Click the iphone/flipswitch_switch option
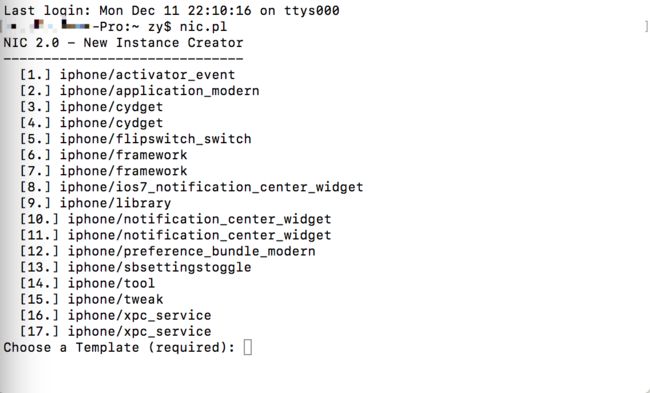Image resolution: width=650 pixels, height=393 pixels. 136,139
